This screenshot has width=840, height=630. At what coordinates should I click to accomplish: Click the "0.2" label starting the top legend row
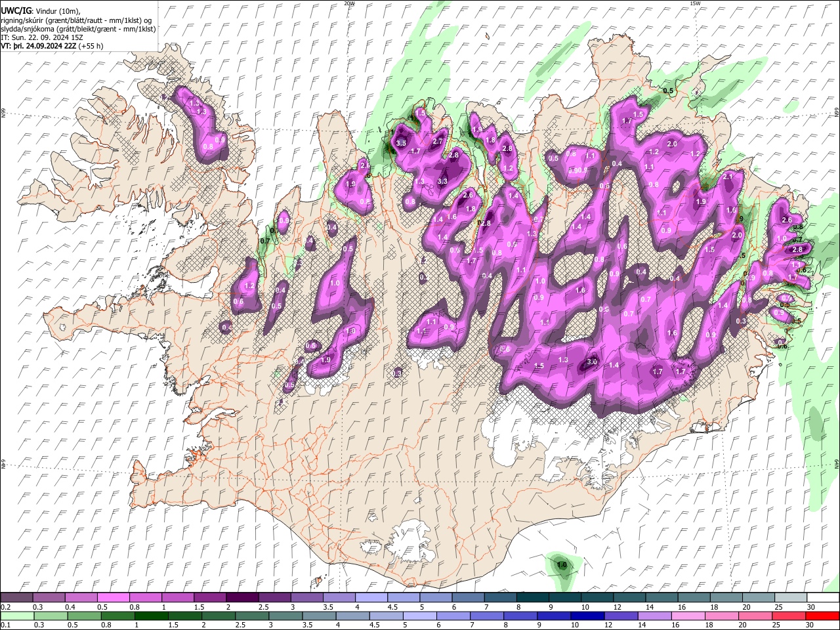point(5,607)
